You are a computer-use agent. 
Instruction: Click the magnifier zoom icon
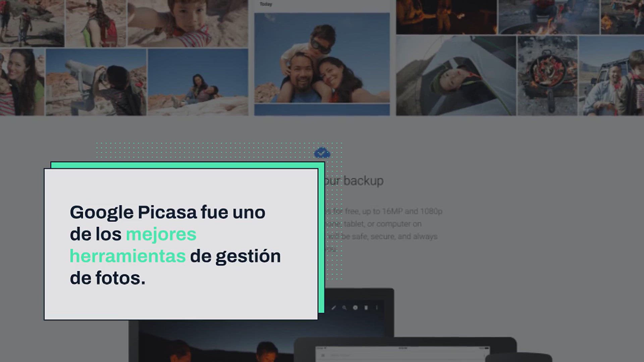344,307
